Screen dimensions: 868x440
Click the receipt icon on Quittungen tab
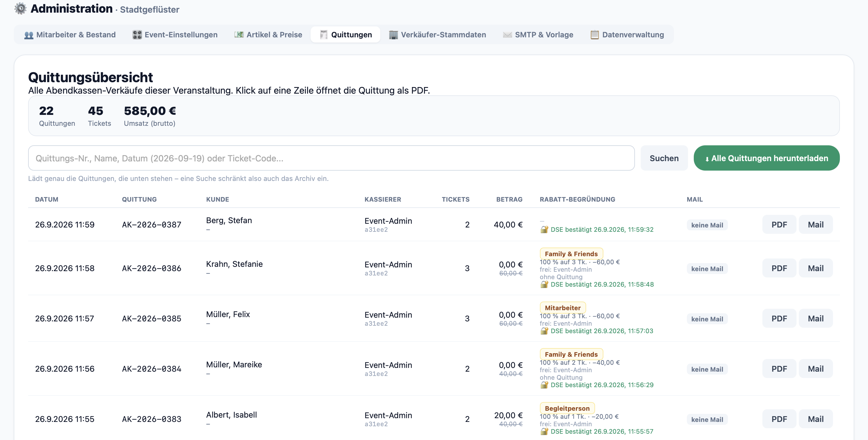click(324, 35)
